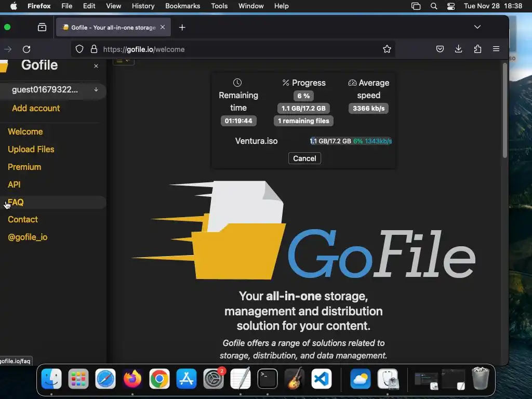The width and height of the screenshot is (532, 399).
Task: Open the Help menu
Action: [282, 6]
